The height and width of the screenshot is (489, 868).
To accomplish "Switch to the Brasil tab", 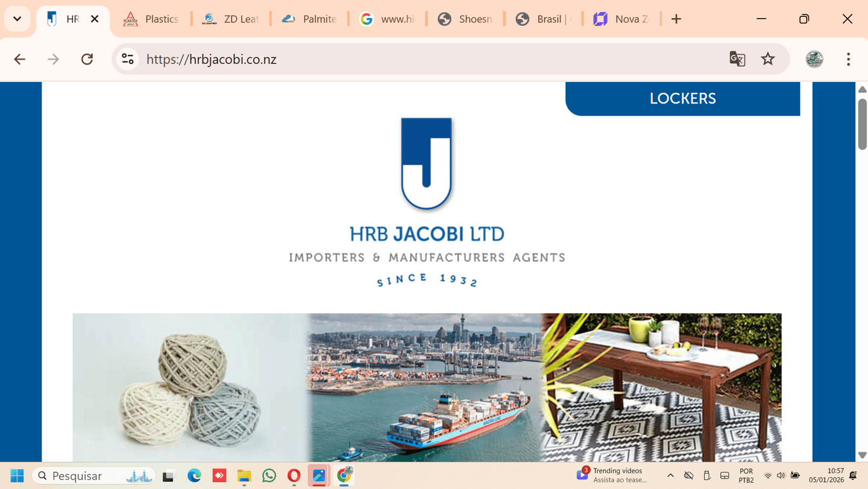I will [544, 19].
